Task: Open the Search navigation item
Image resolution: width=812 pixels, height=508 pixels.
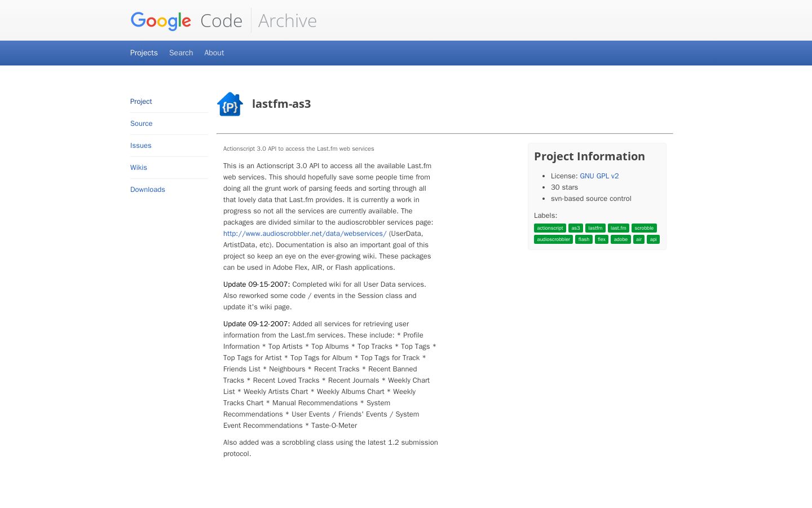Action: (181, 52)
